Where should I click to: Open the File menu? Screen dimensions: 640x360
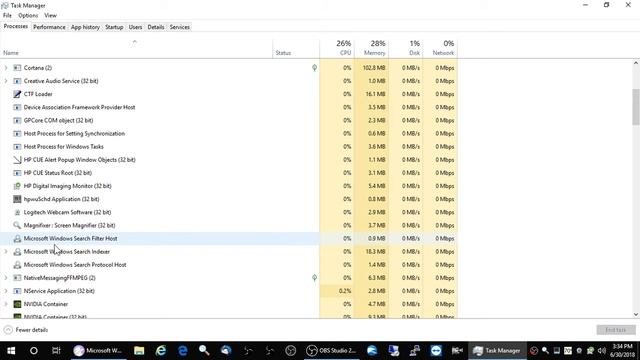(7, 16)
